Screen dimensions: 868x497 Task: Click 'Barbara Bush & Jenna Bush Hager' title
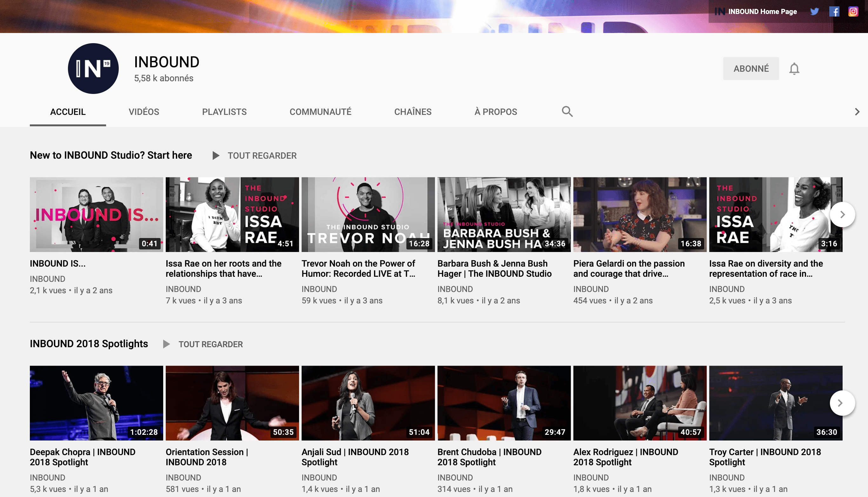coord(494,268)
